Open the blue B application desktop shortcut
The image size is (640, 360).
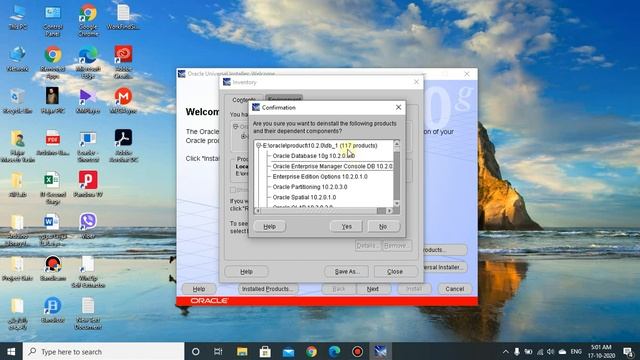(53, 310)
